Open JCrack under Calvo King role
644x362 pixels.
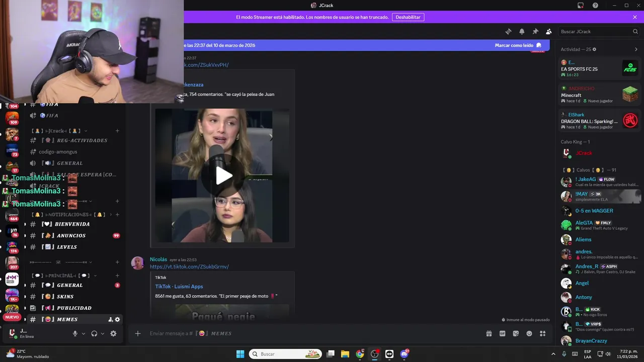[x=599, y=153]
